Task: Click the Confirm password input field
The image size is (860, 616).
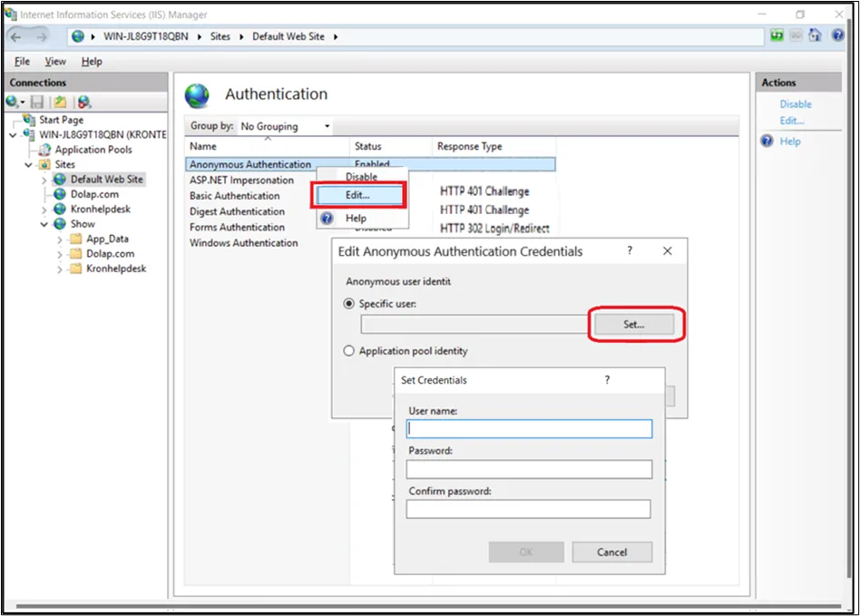Action: click(529, 509)
